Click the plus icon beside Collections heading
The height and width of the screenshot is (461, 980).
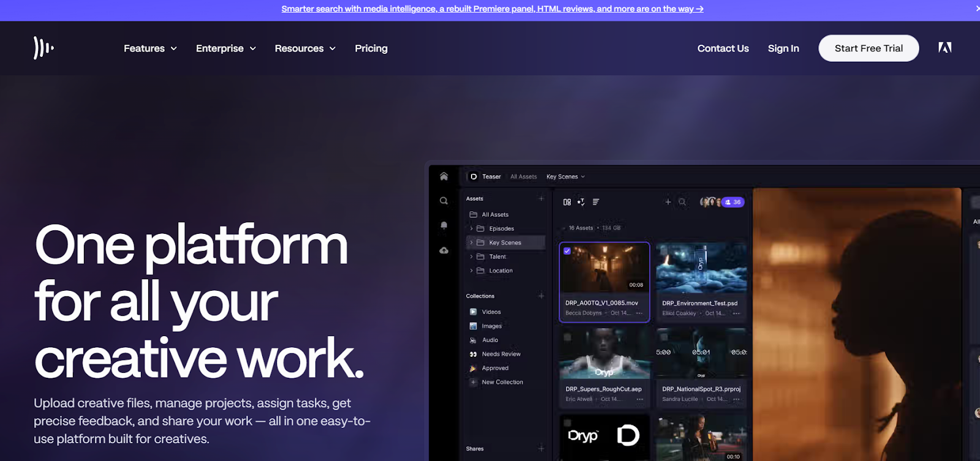[x=541, y=296]
